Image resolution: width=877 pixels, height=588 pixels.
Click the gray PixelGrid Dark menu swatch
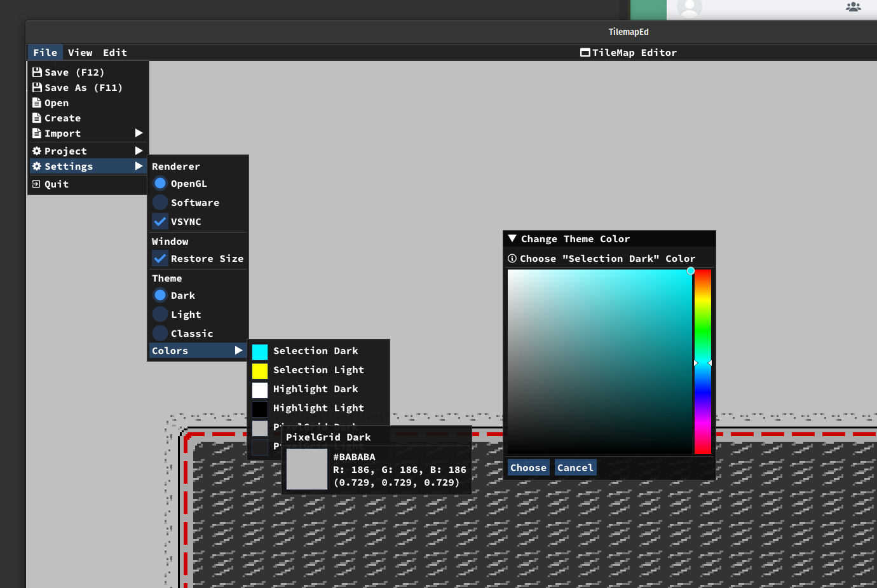tap(260, 427)
